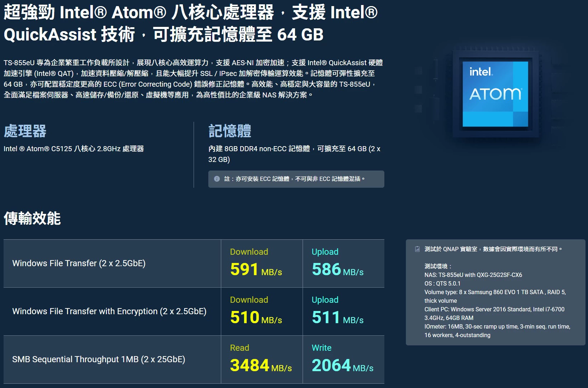The width and height of the screenshot is (588, 388).
Task: Click the Intel Atom C5125 processor spec text
Action: point(74,149)
